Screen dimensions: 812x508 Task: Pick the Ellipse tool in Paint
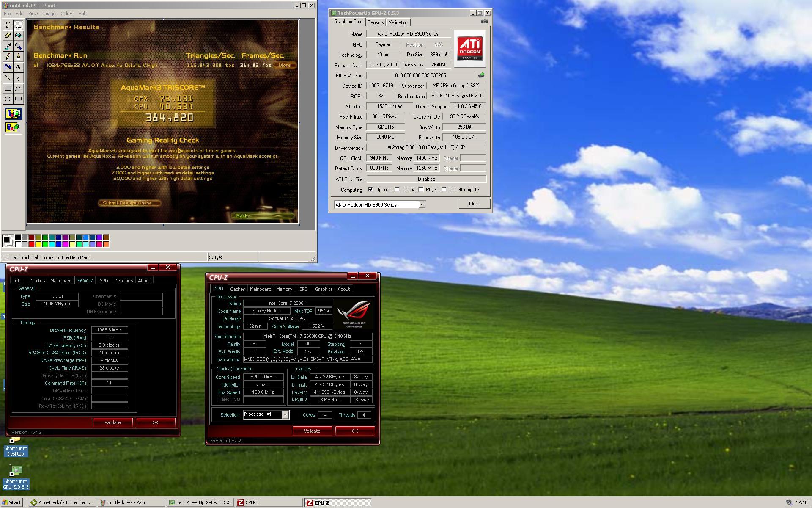click(8, 99)
